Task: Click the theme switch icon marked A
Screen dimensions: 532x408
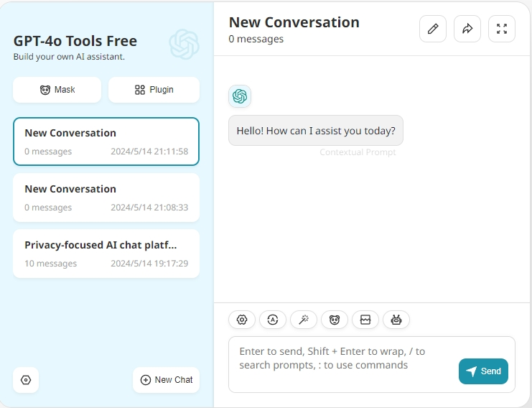Action: [x=273, y=320]
